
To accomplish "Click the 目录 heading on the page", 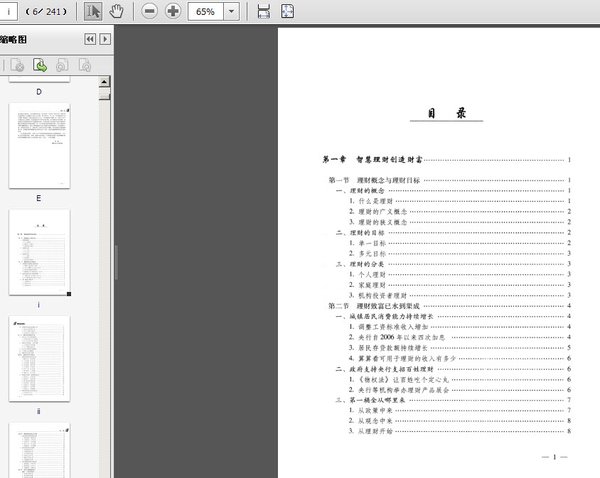I will [x=447, y=113].
